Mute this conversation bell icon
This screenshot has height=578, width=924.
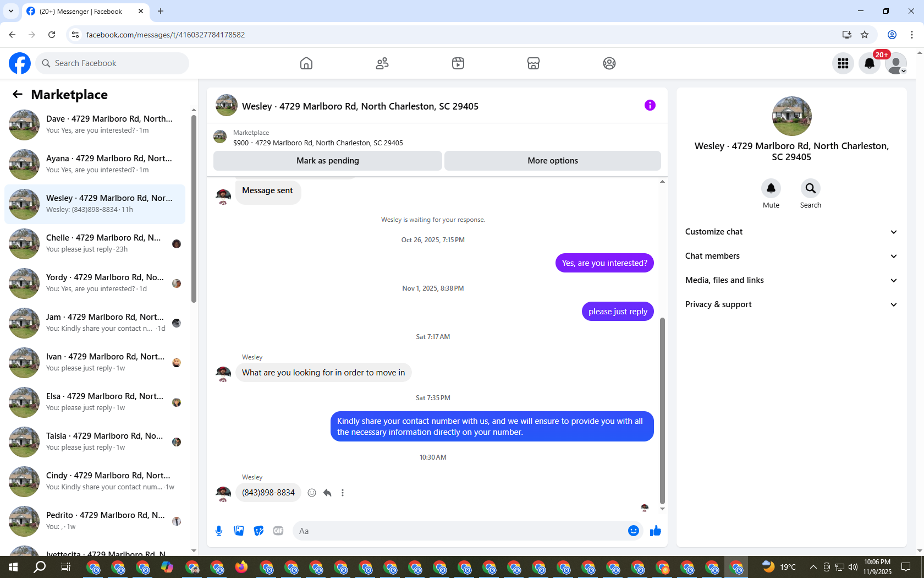click(x=771, y=188)
